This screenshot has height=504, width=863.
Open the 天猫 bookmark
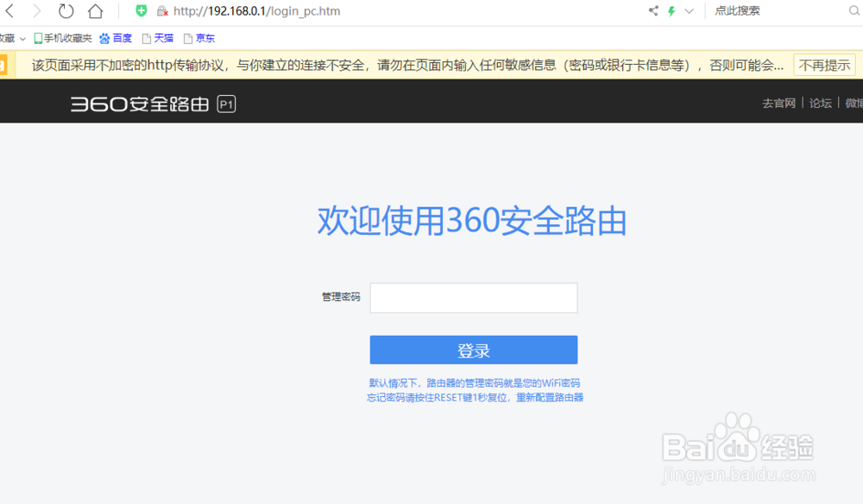point(158,38)
